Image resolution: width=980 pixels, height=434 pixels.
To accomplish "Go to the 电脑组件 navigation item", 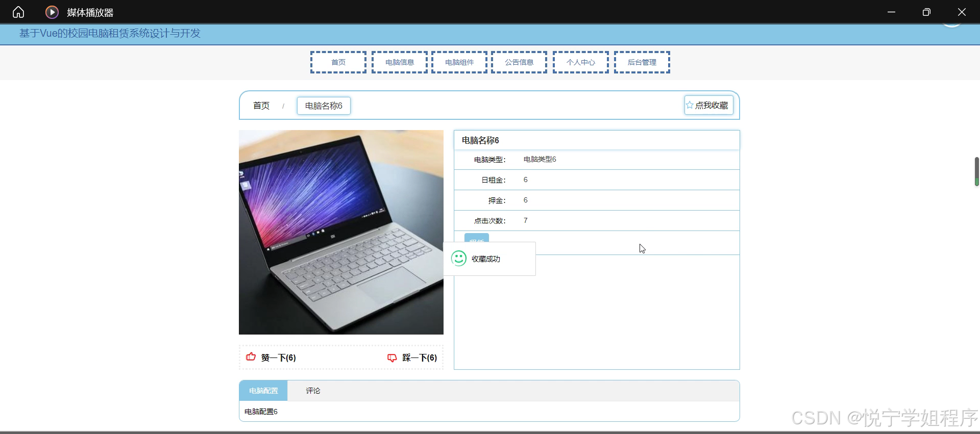I will [x=459, y=62].
